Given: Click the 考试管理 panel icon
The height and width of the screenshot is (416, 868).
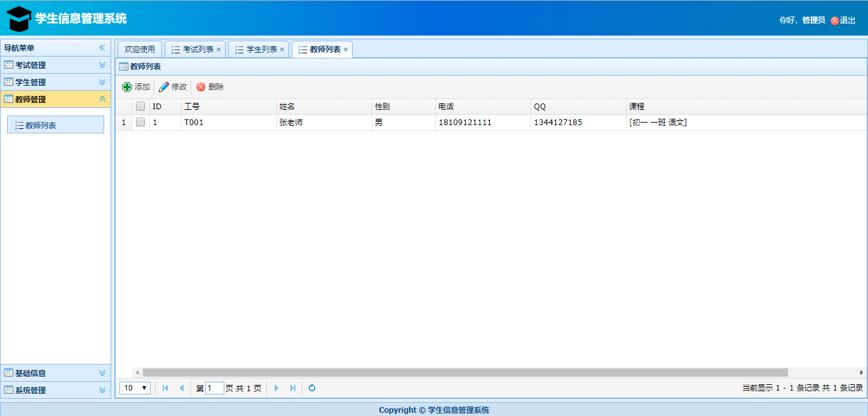Looking at the screenshot, I should click(x=9, y=65).
